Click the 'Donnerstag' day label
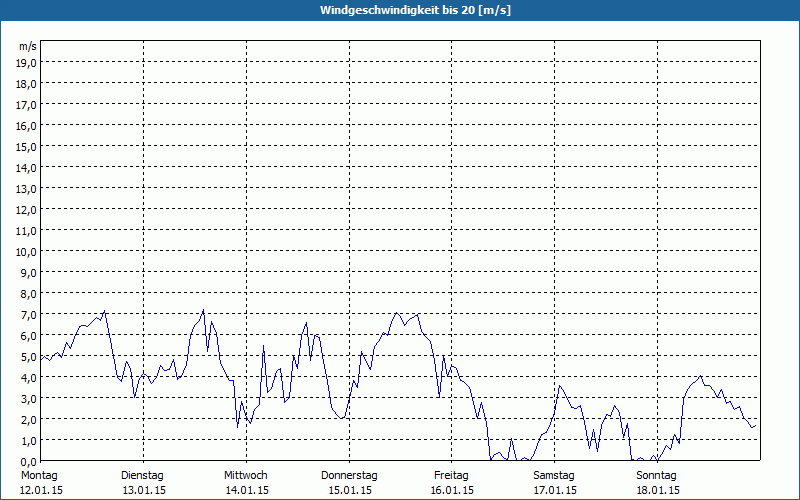 pos(349,476)
